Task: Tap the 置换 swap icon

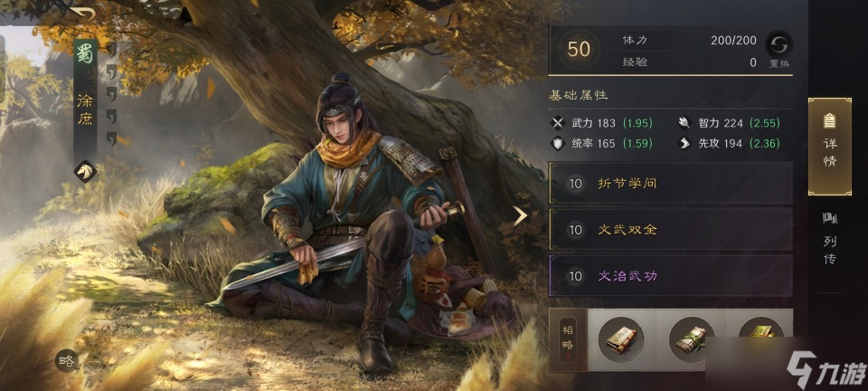Action: 778,44
